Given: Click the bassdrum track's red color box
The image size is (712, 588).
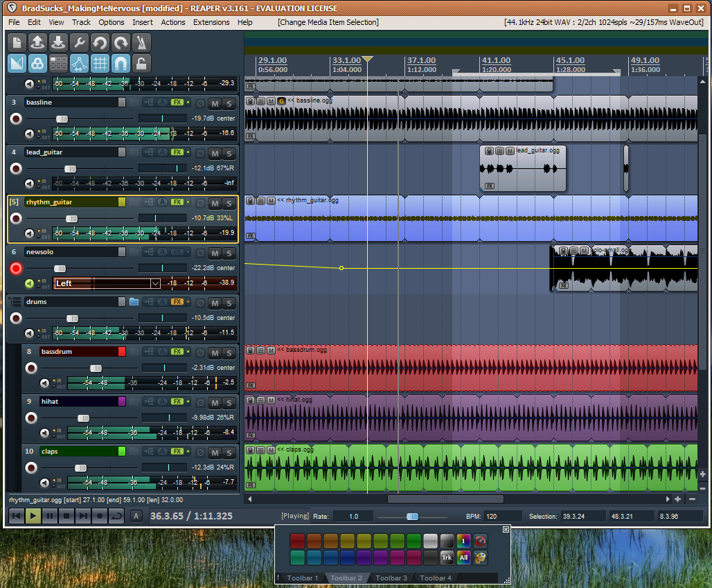Looking at the screenshot, I should (122, 351).
